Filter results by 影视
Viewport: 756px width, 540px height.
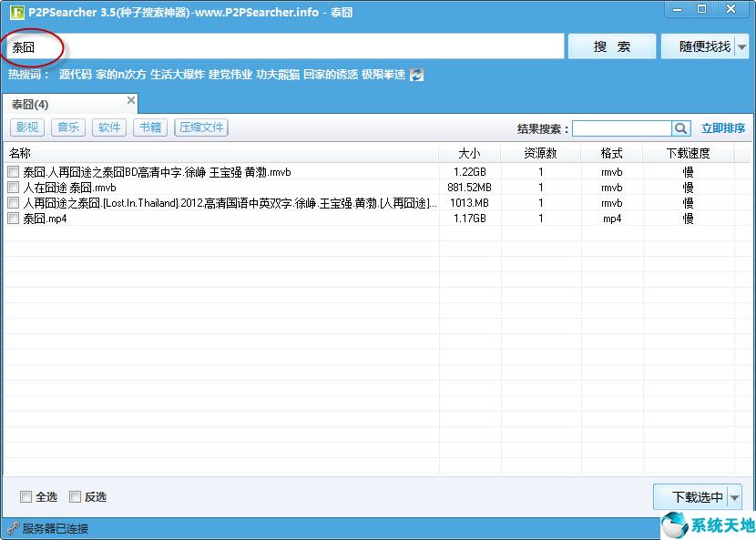(x=27, y=127)
